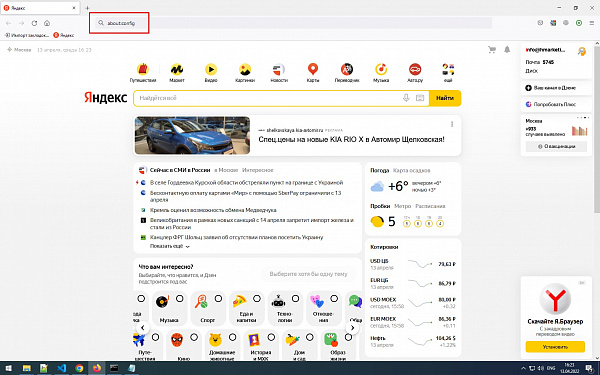Select the Технологии topic circle
Image resolution: width=600 pixels, height=375 pixels.
[x=295, y=298]
